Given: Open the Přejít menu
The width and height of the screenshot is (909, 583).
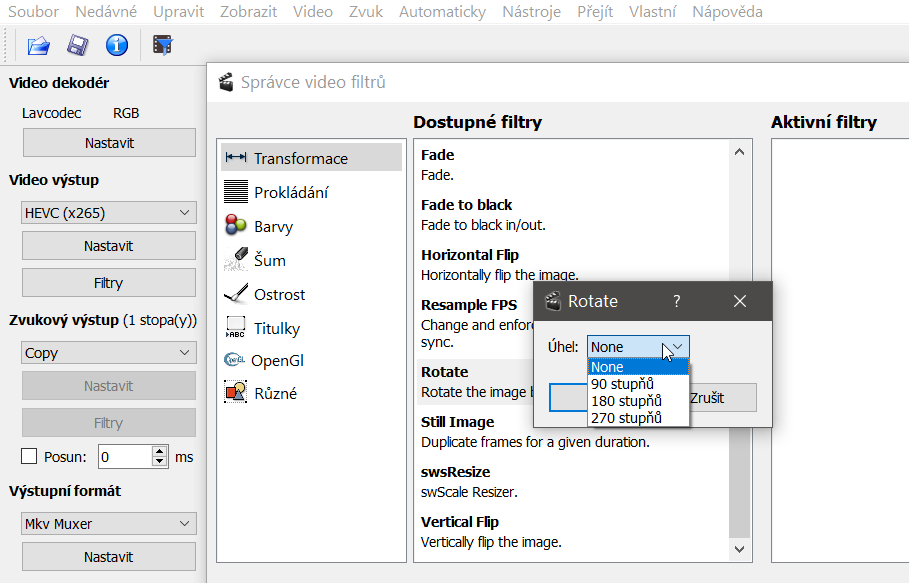Looking at the screenshot, I should tap(595, 12).
